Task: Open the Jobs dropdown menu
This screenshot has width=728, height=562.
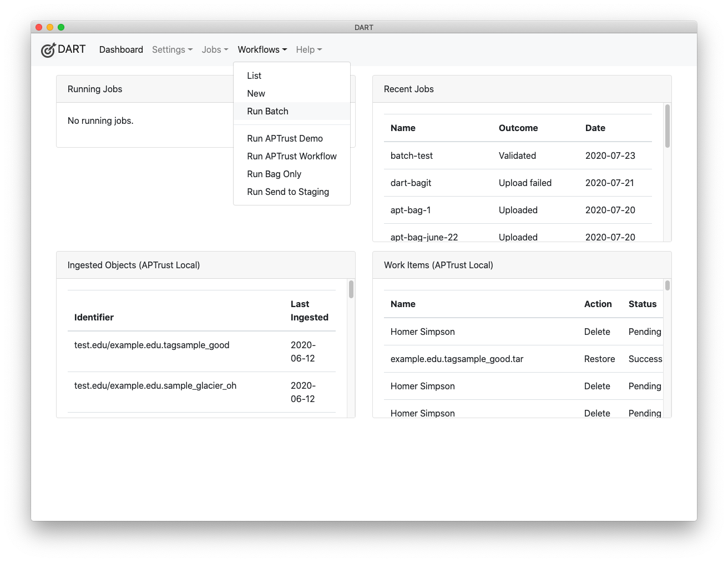Action: [x=215, y=49]
